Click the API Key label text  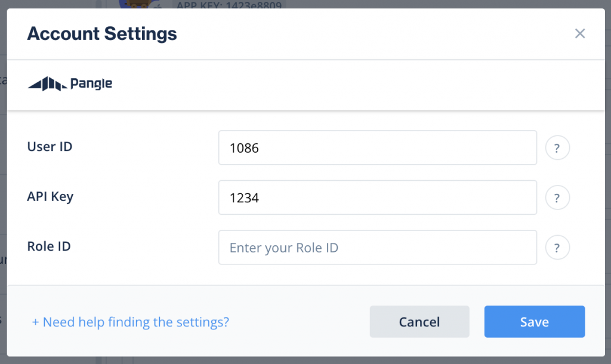[50, 196]
